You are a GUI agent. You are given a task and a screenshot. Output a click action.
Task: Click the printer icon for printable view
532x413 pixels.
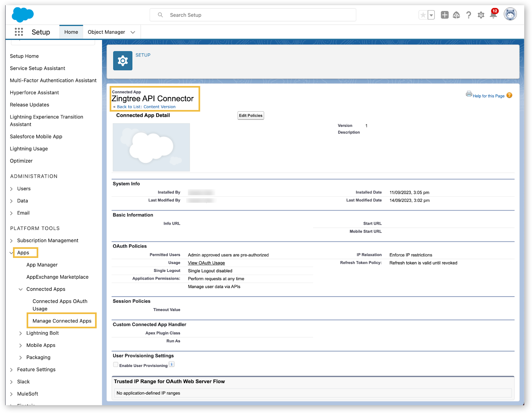469,94
